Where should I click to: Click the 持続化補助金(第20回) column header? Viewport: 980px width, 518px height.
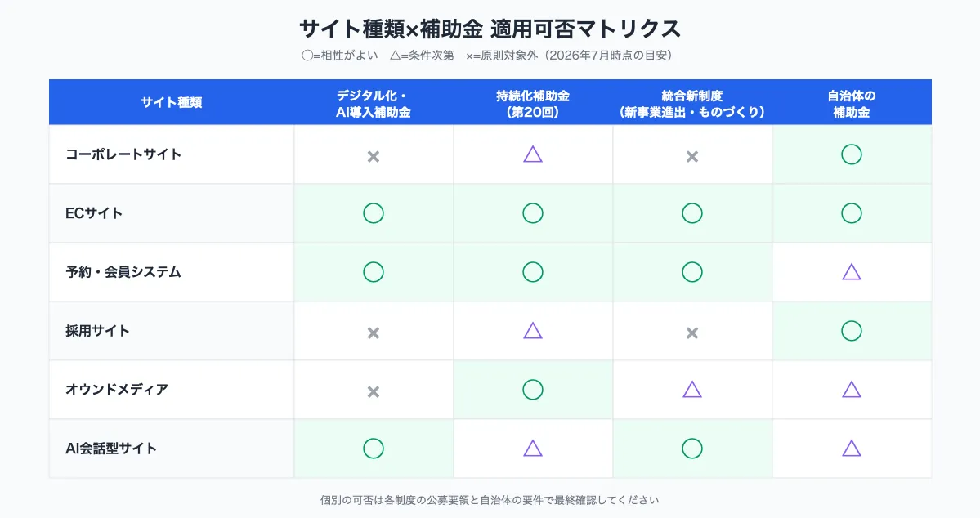532,104
